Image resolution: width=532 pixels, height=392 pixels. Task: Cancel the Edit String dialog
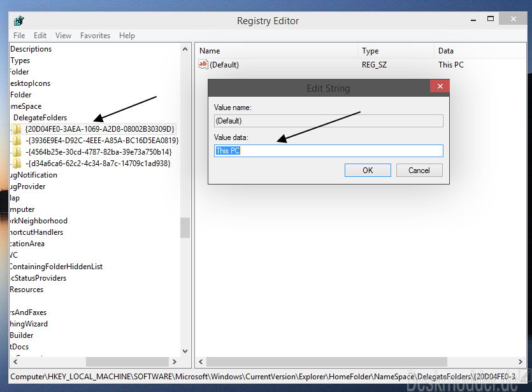(419, 170)
